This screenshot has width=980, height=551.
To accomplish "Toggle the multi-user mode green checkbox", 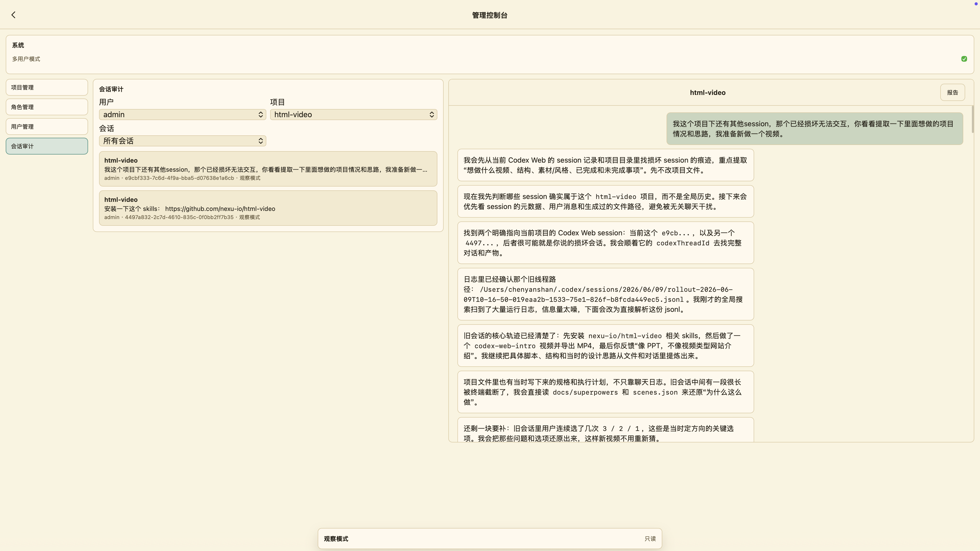I will 964,59.
